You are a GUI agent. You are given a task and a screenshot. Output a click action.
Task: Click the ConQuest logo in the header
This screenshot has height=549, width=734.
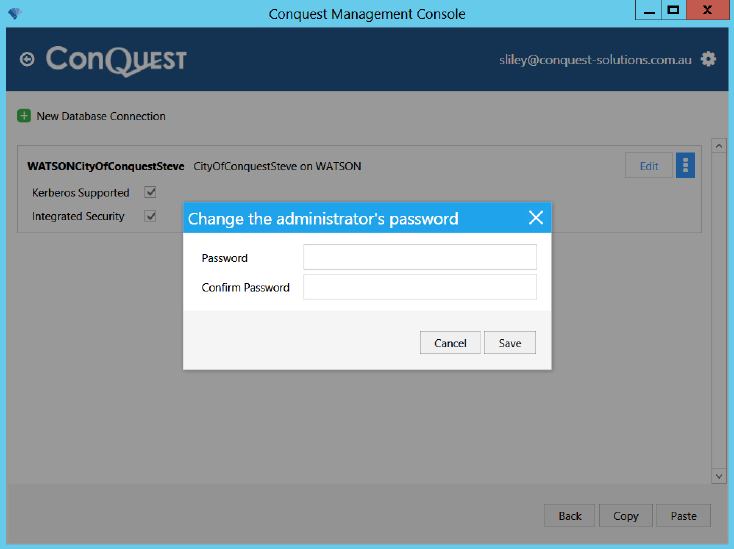(116, 61)
